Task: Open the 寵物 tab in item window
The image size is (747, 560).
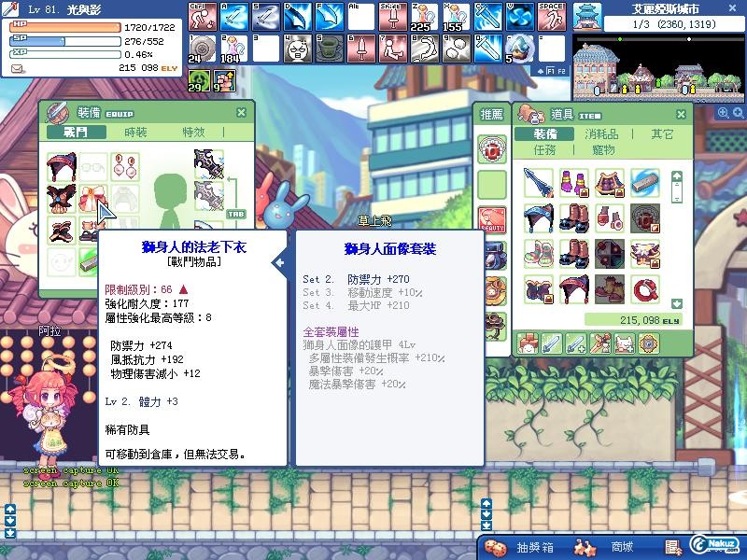Action: coord(603,150)
